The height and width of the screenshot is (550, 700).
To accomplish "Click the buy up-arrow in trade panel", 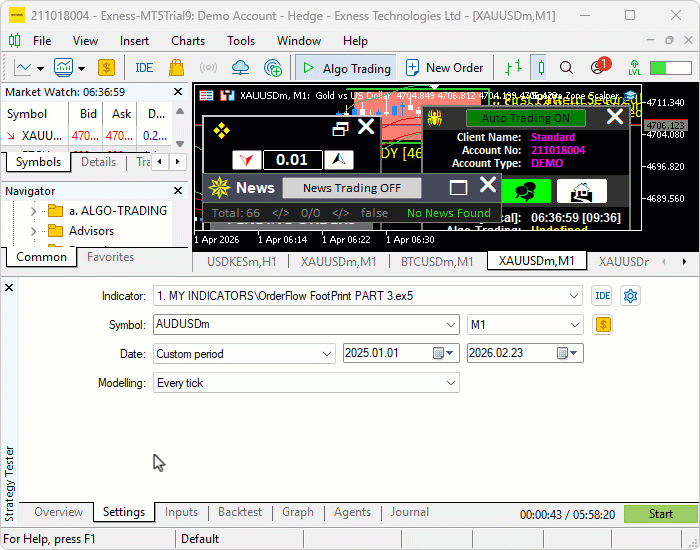I will [x=338, y=160].
